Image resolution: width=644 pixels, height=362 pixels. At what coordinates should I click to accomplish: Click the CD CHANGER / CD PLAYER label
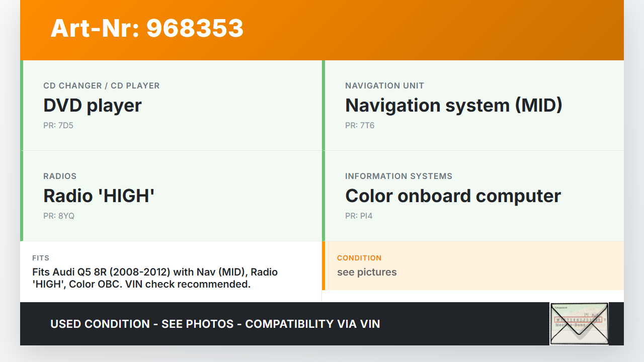[x=101, y=85]
